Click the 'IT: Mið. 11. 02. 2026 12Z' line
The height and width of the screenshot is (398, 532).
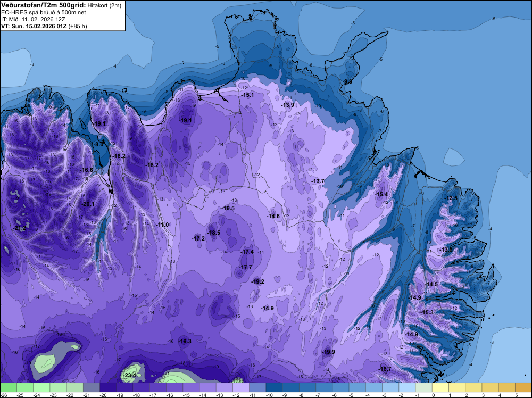pos(33,19)
